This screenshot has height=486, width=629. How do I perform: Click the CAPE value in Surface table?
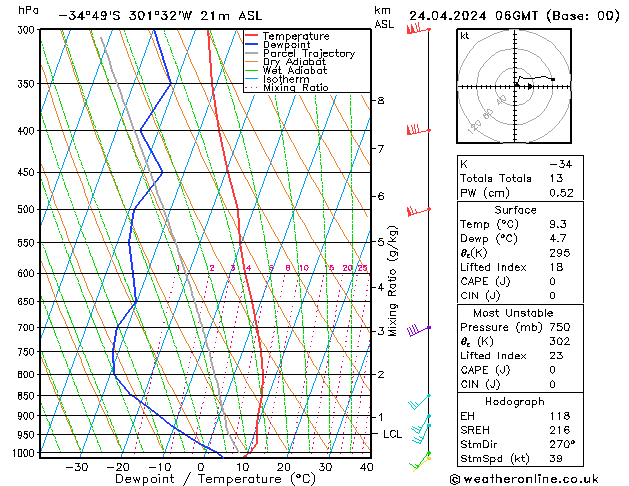552,281
